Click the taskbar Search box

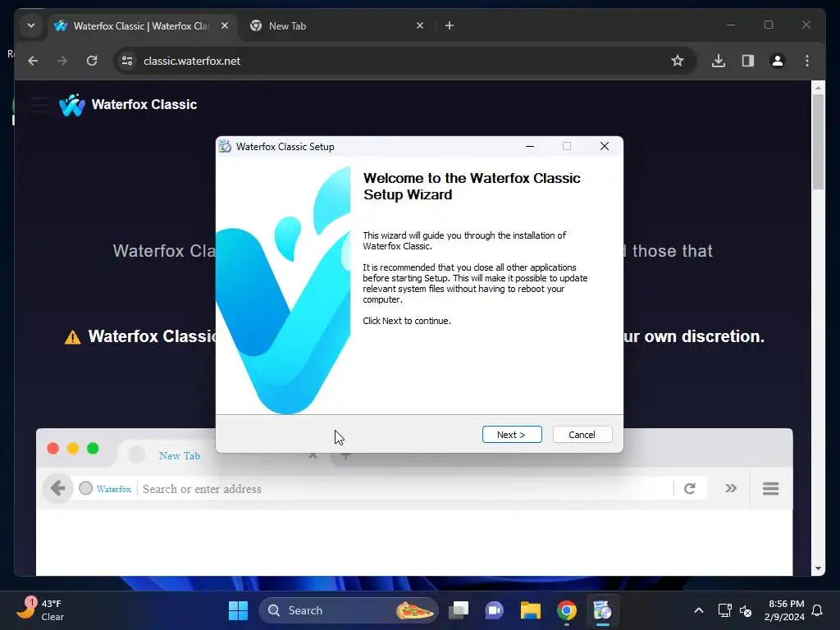click(348, 610)
